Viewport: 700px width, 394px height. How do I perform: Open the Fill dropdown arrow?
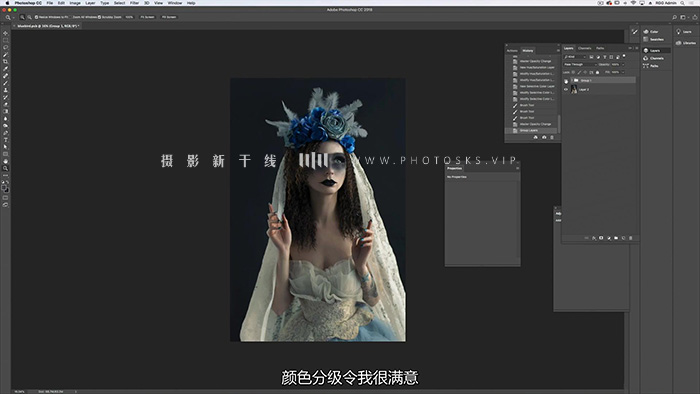coord(623,72)
